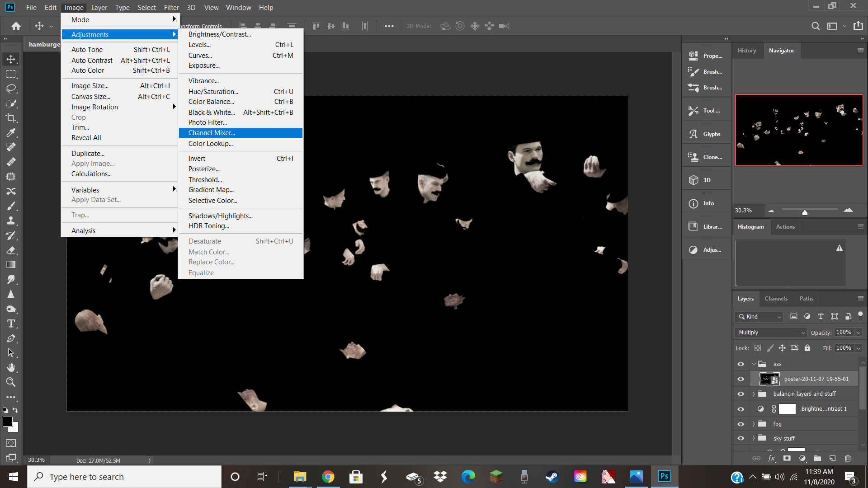Activate the Hand tool
This screenshot has height=488, width=868.
(x=11, y=367)
